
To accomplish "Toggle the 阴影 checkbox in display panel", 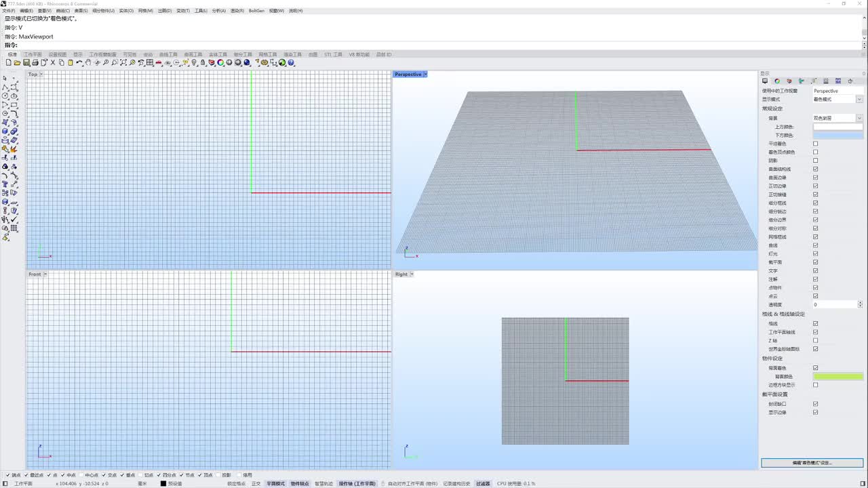I will [815, 161].
